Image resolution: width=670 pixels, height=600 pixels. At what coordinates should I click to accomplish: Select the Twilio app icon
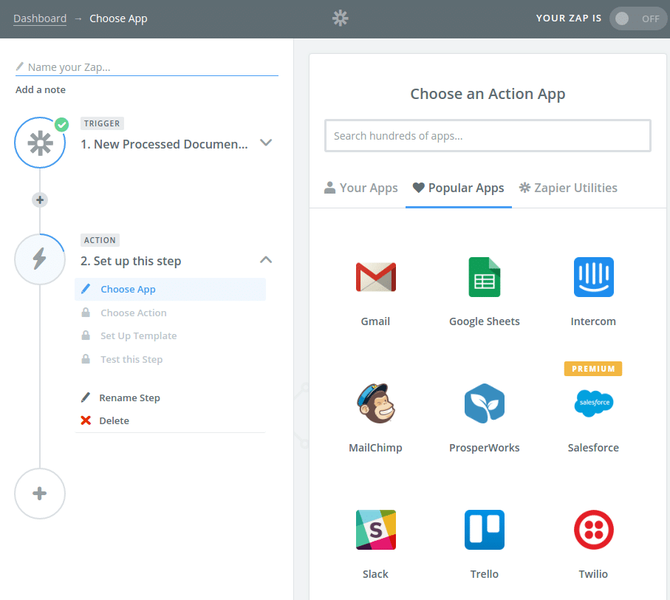tap(594, 529)
